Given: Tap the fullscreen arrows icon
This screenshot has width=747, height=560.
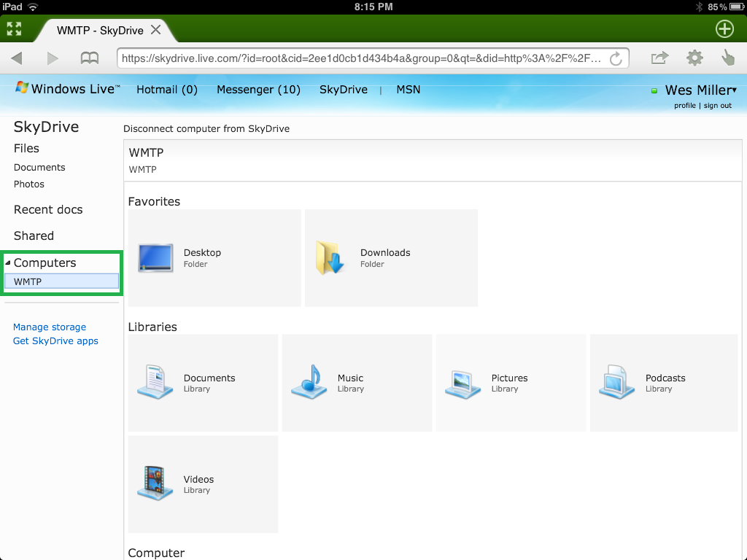Looking at the screenshot, I should tap(15, 29).
